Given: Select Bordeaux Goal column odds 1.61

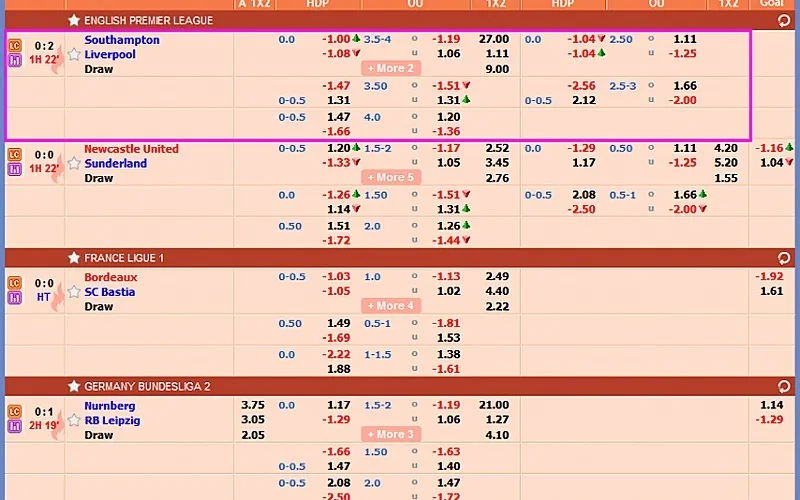Looking at the screenshot, I should point(771,291).
